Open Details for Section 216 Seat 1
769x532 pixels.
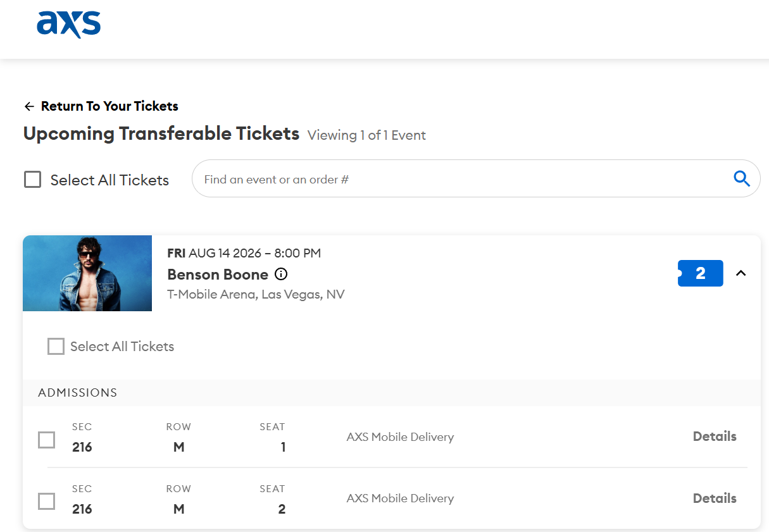tap(715, 436)
